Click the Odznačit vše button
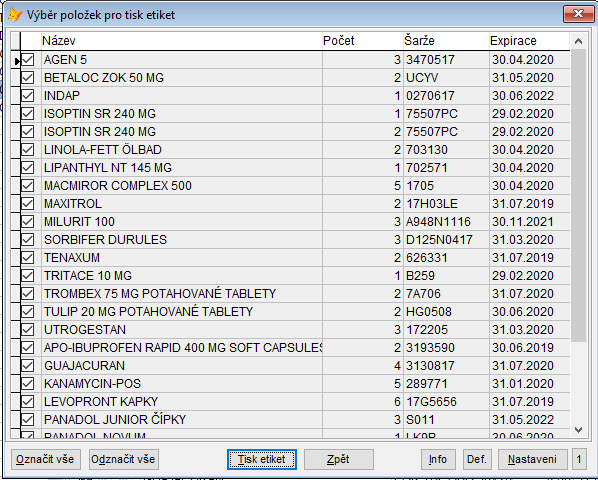The width and height of the screenshot is (598, 480). (124, 459)
